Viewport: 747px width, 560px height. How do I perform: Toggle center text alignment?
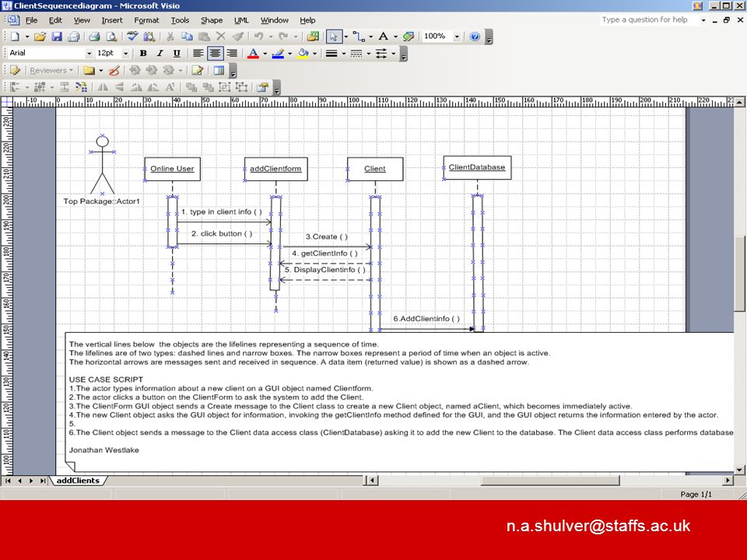[215, 54]
